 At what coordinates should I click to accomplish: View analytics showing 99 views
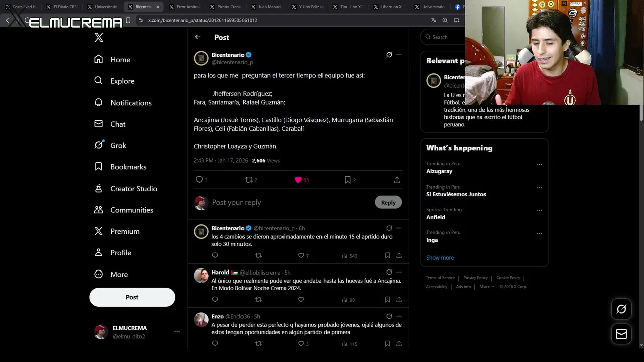click(x=348, y=300)
